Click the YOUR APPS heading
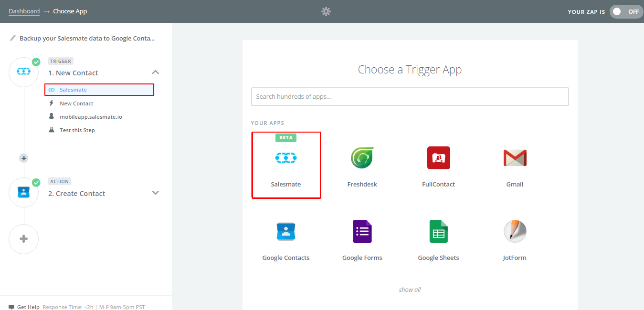 pos(267,123)
